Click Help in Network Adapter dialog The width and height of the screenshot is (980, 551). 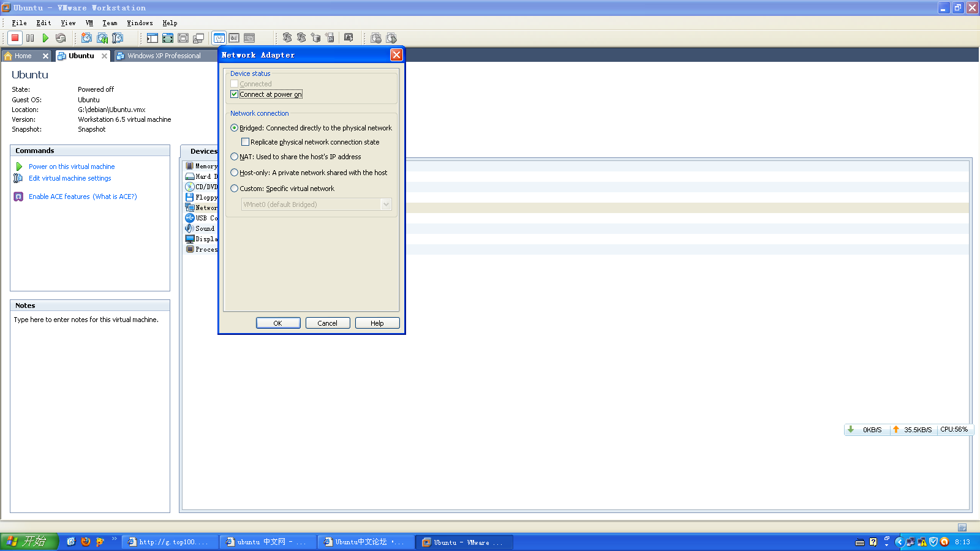(x=377, y=323)
